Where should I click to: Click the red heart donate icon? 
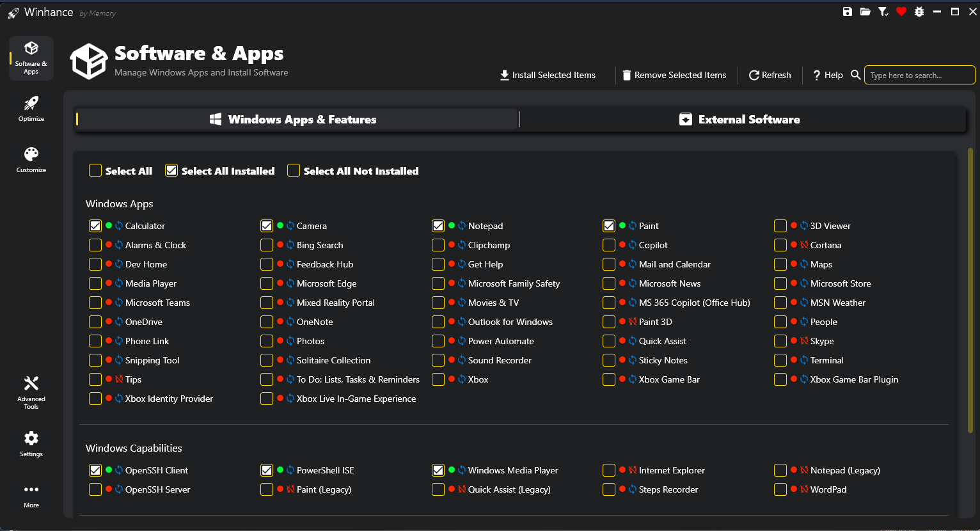[x=901, y=12]
